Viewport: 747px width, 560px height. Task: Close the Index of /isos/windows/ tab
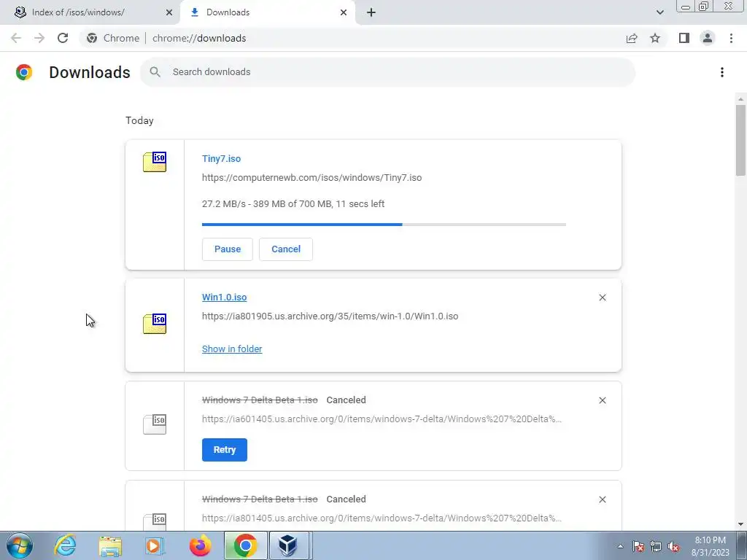pyautogui.click(x=169, y=13)
